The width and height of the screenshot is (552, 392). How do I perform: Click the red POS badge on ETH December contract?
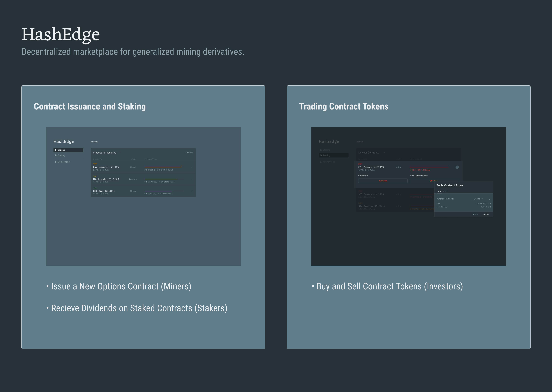click(360, 164)
